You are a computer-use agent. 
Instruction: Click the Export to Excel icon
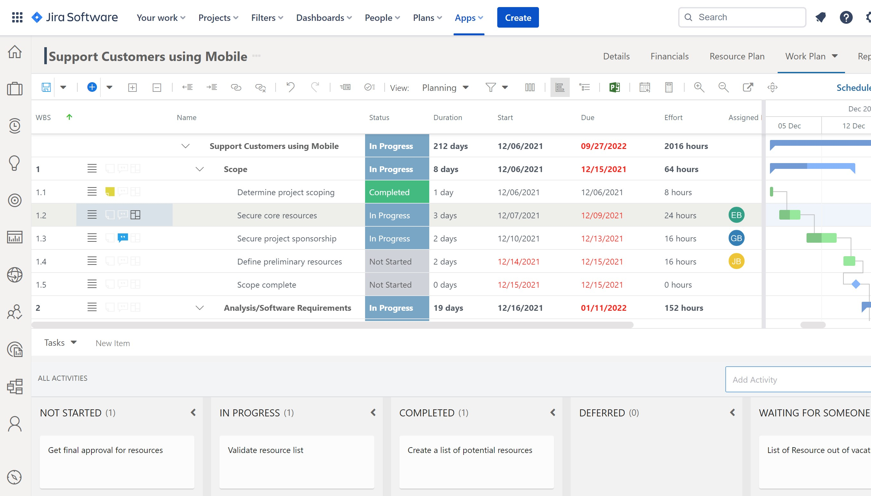(615, 88)
